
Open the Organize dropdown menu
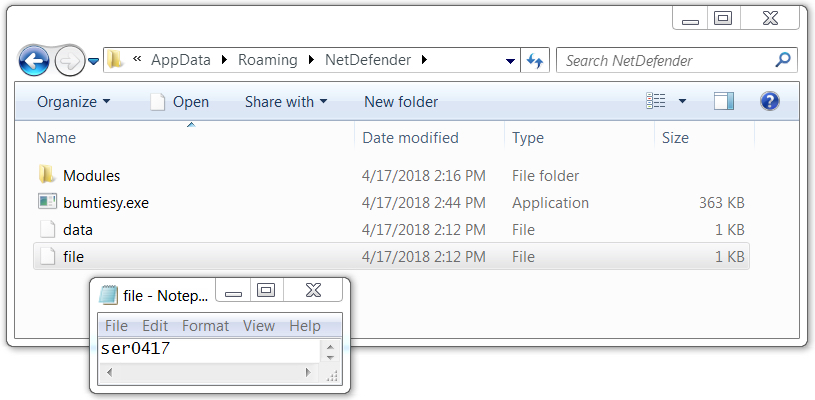pos(74,102)
